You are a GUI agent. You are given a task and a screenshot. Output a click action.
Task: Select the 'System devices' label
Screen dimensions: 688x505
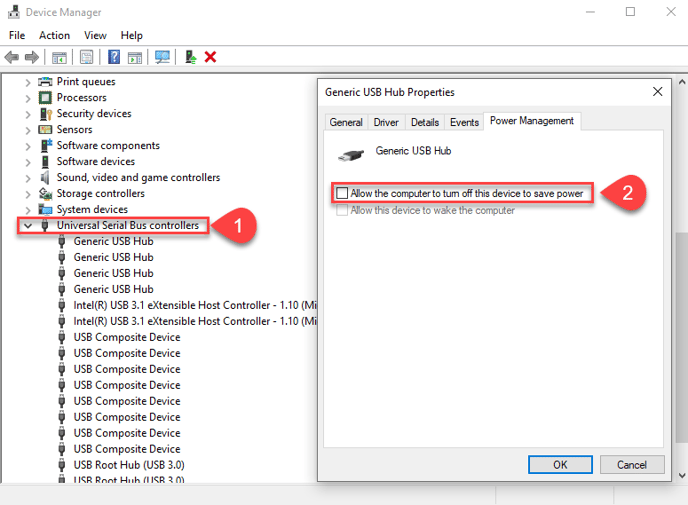pyautogui.click(x=92, y=209)
